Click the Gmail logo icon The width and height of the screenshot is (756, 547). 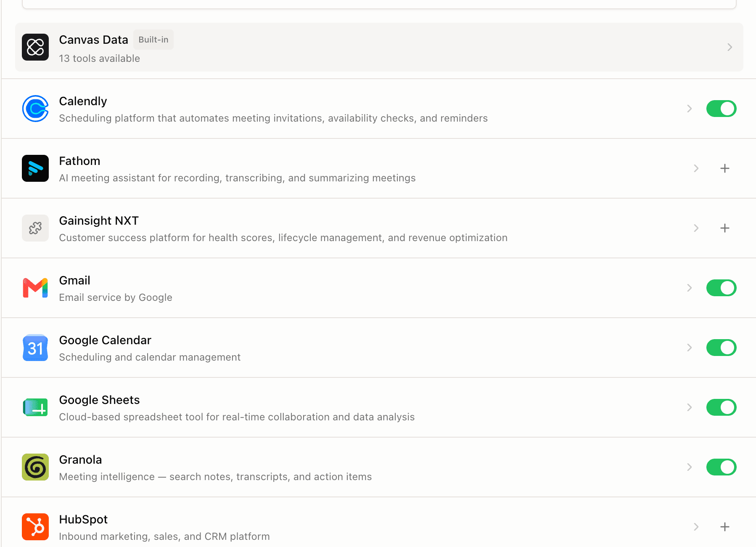click(35, 288)
